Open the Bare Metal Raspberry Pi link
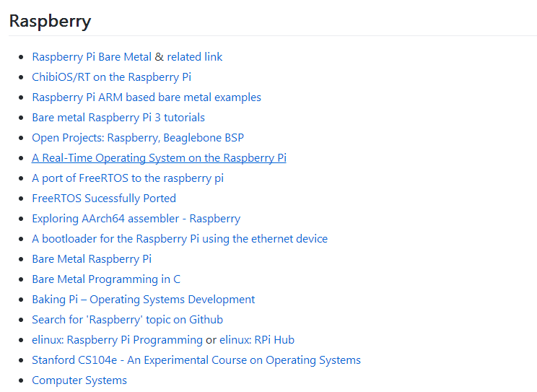This screenshot has width=537, height=392. 92,259
